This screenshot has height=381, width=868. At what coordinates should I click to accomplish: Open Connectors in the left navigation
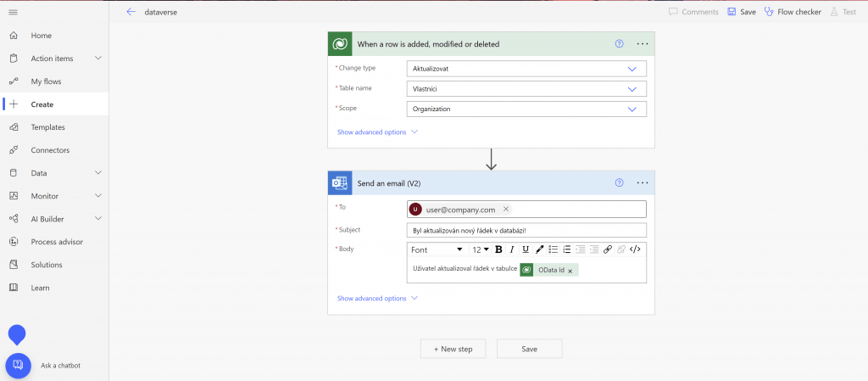[x=50, y=150]
